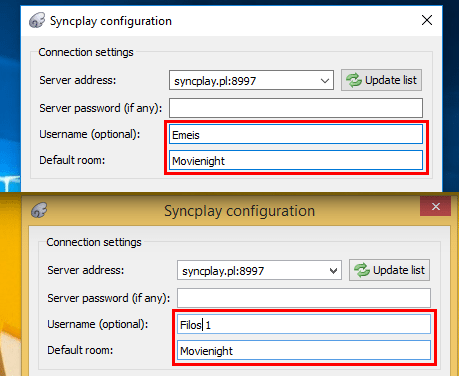Image resolution: width=459 pixels, height=376 pixels.
Task: Click Default room field in upper window
Action: pyautogui.click(x=296, y=160)
